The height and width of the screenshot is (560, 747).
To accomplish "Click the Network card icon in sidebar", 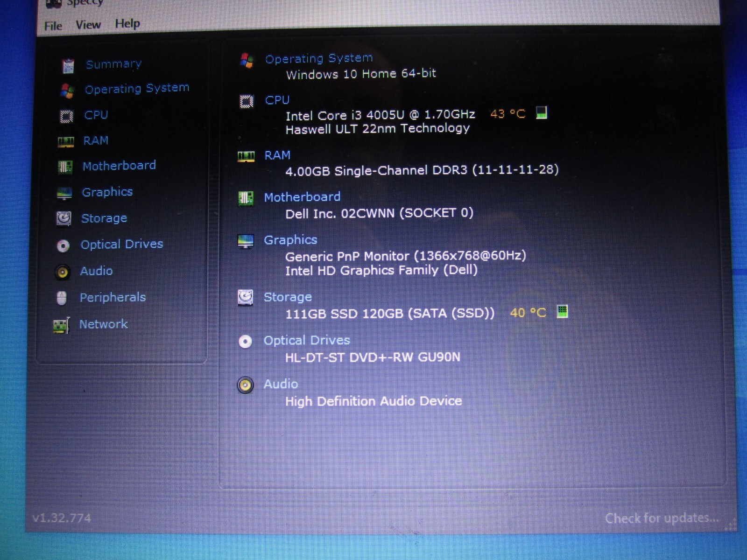I will pyautogui.click(x=61, y=325).
